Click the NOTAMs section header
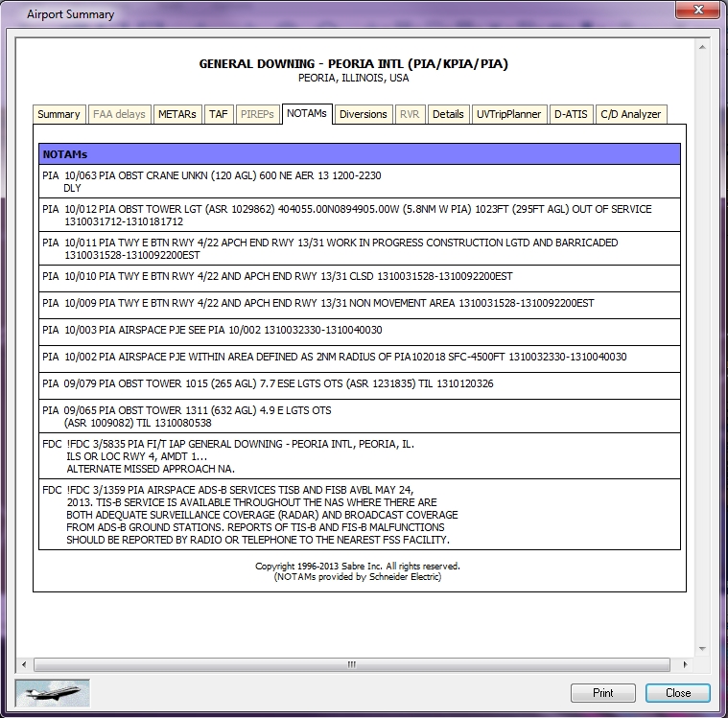Viewport: 728px width, 718px height. [360, 154]
